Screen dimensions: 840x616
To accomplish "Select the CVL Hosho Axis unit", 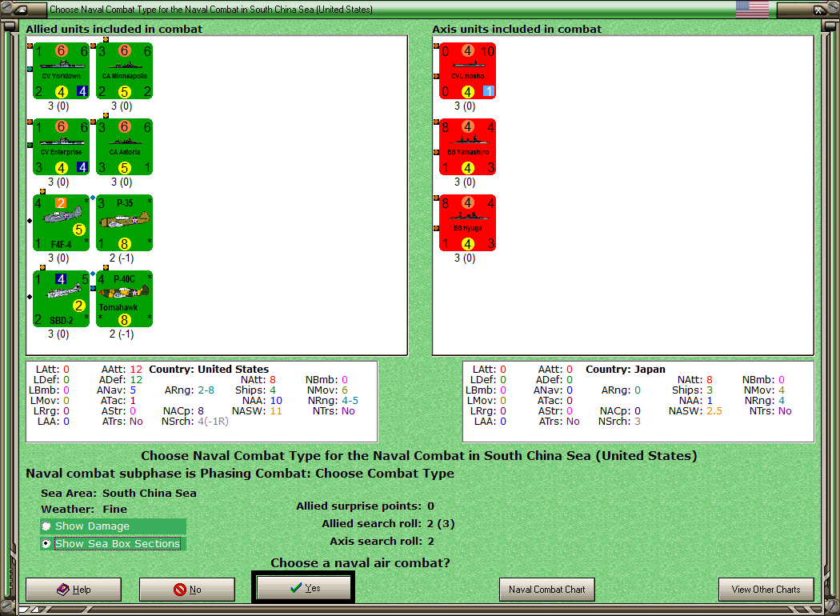I will (467, 71).
